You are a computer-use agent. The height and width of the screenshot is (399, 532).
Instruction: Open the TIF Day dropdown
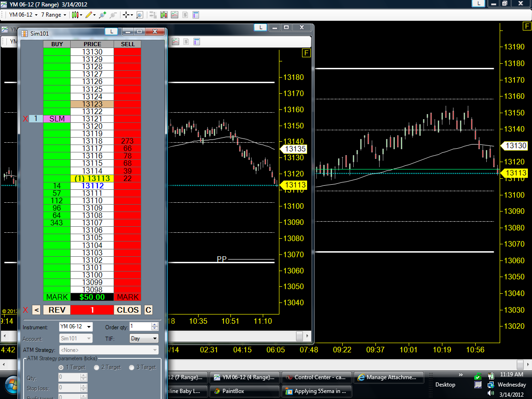[x=144, y=338]
